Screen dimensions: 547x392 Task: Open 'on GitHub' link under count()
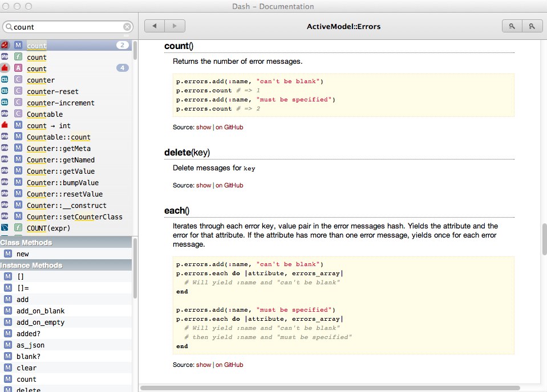coord(229,127)
